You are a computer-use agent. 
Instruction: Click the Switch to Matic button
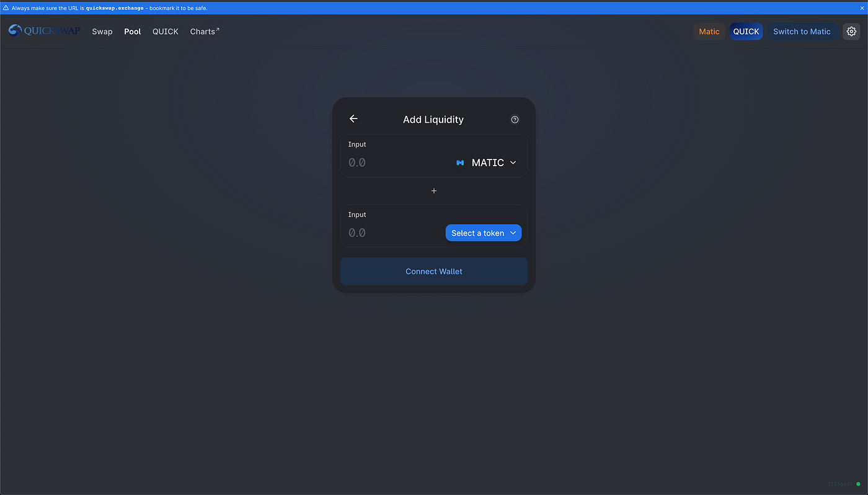pyautogui.click(x=802, y=32)
